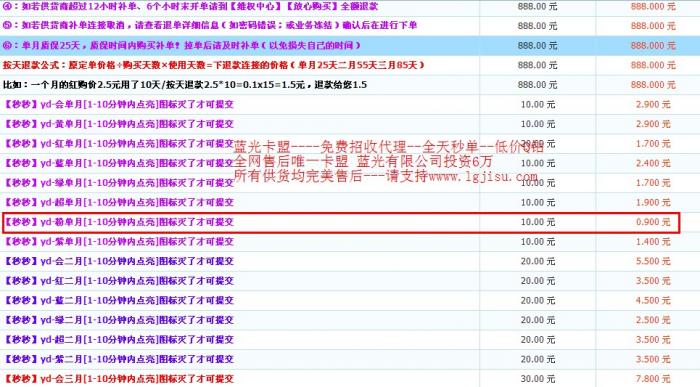
Task: Open the yd-蓝二月 product link
Action: pos(119,301)
